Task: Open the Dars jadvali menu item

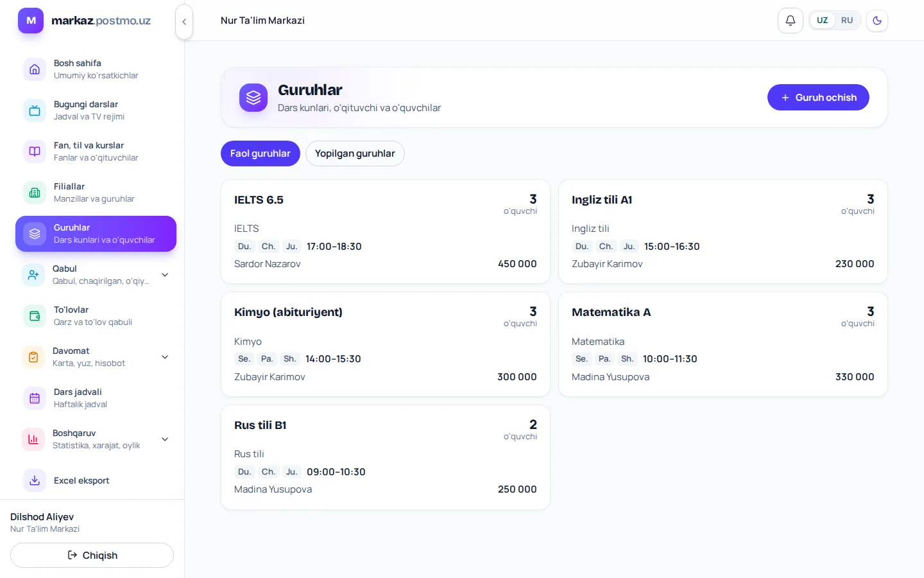Action: pyautogui.click(x=96, y=398)
